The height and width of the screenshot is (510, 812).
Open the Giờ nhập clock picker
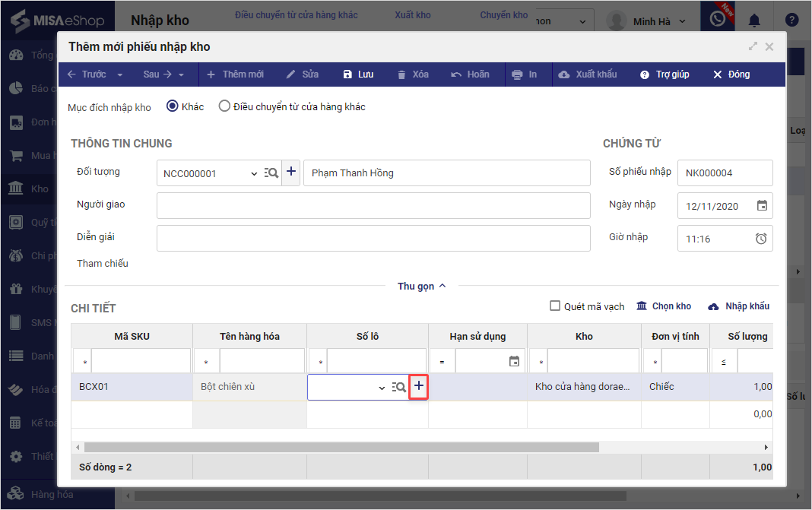tap(761, 239)
